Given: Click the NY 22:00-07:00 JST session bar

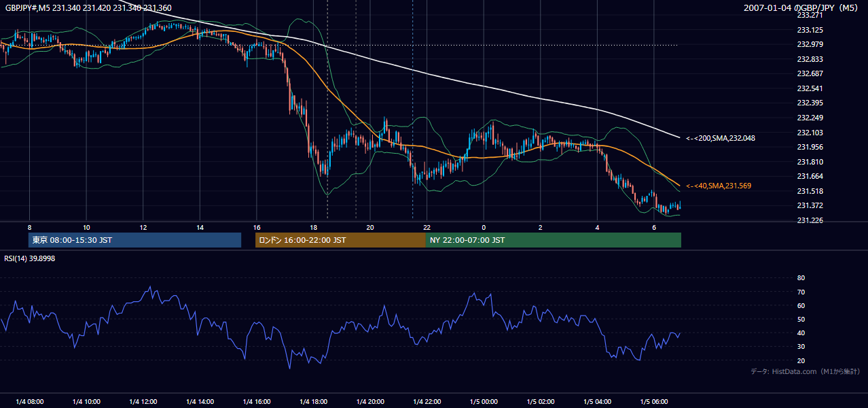Looking at the screenshot, I should (554, 240).
